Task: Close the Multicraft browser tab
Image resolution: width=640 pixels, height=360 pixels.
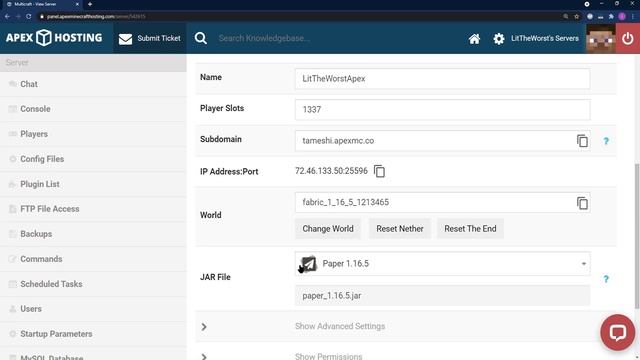Action: pyautogui.click(x=77, y=4)
